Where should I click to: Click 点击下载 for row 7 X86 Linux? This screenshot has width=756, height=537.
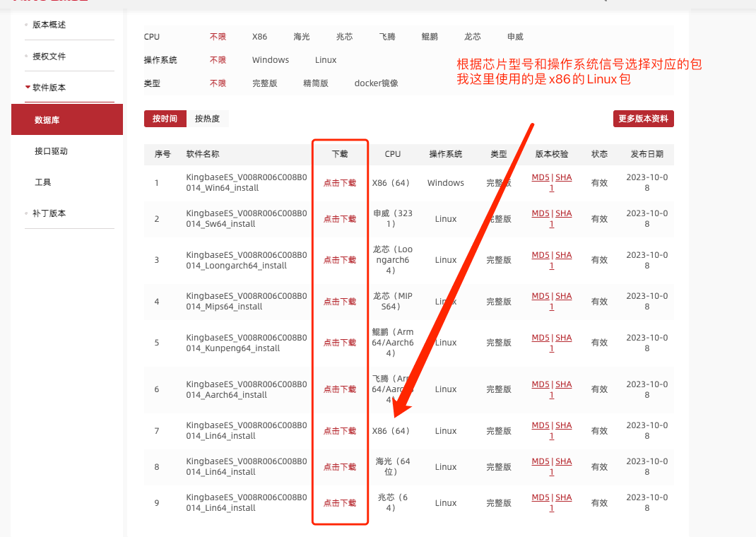pyautogui.click(x=340, y=431)
